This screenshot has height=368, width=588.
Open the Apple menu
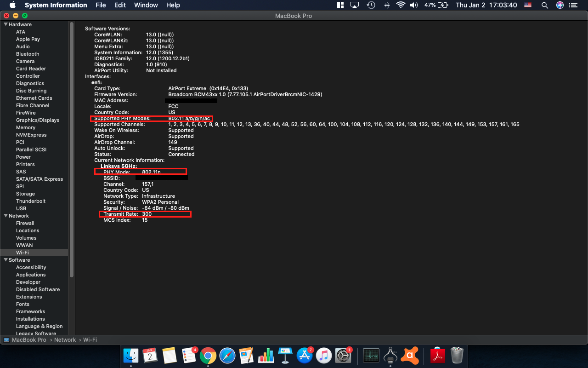click(12, 5)
